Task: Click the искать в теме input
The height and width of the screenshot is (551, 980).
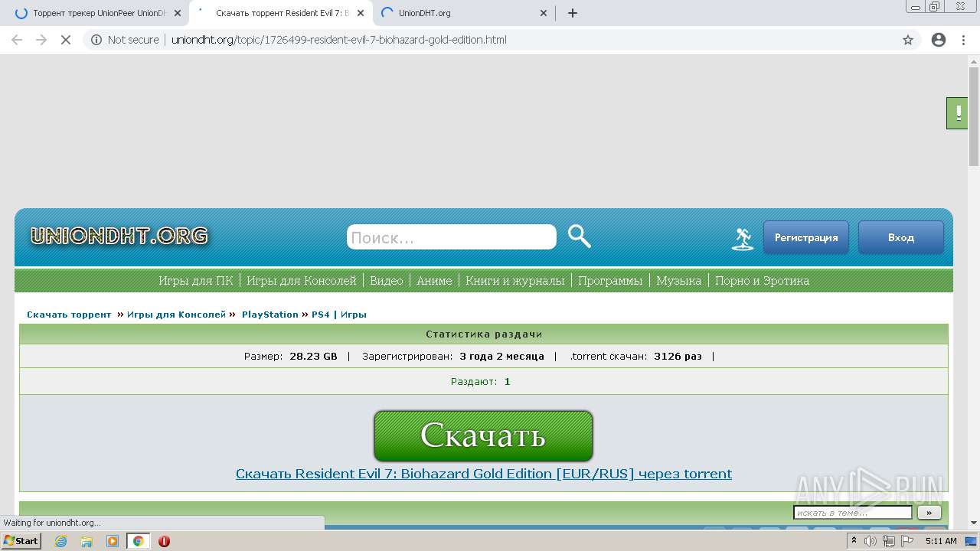Action: click(853, 512)
